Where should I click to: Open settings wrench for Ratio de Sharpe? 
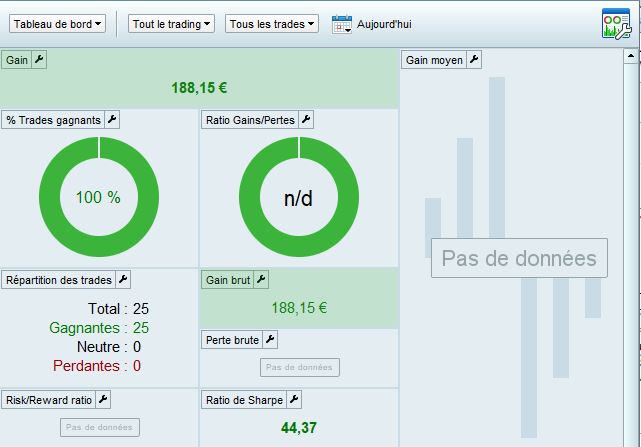click(x=294, y=400)
